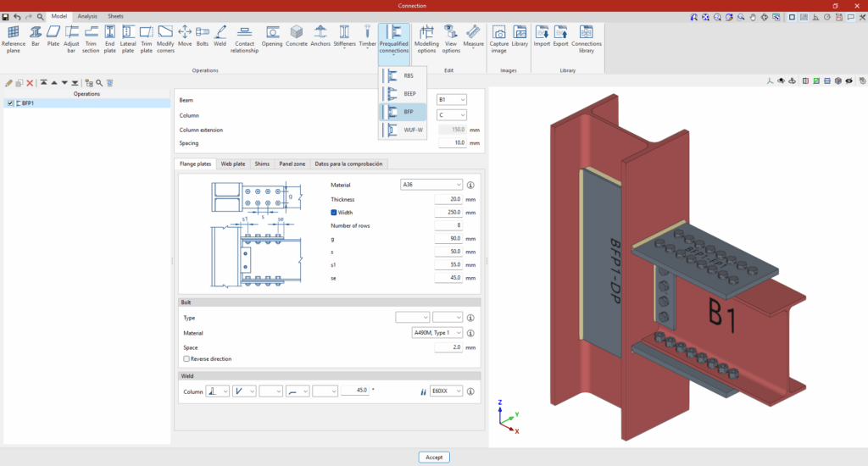Enable the Reverse direction checkbox
The height and width of the screenshot is (466, 868).
click(x=186, y=359)
